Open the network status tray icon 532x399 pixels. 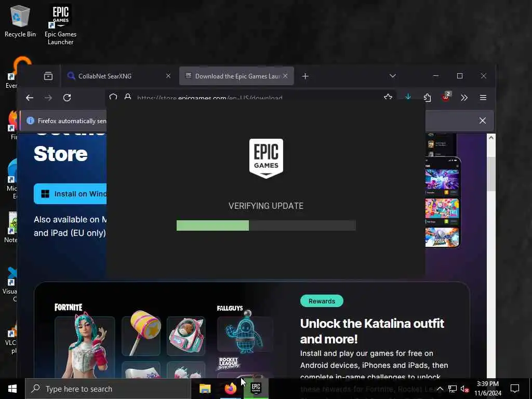click(x=453, y=389)
